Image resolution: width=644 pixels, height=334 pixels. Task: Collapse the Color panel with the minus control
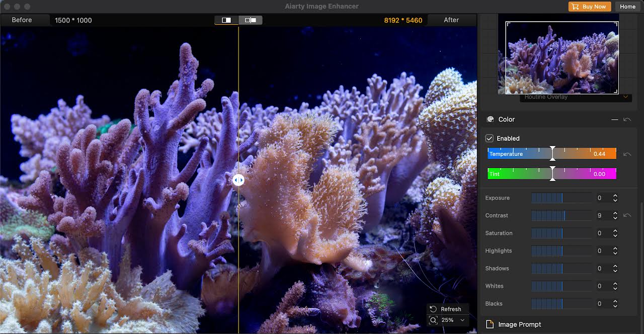614,119
